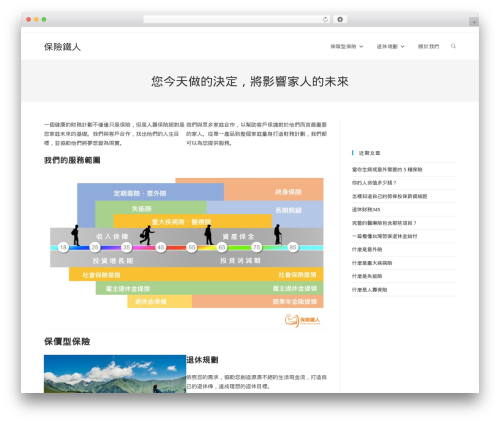Expand the 保障型保險 menu chevron
Viewport: 500px width, 423px height.
pyautogui.click(x=361, y=47)
